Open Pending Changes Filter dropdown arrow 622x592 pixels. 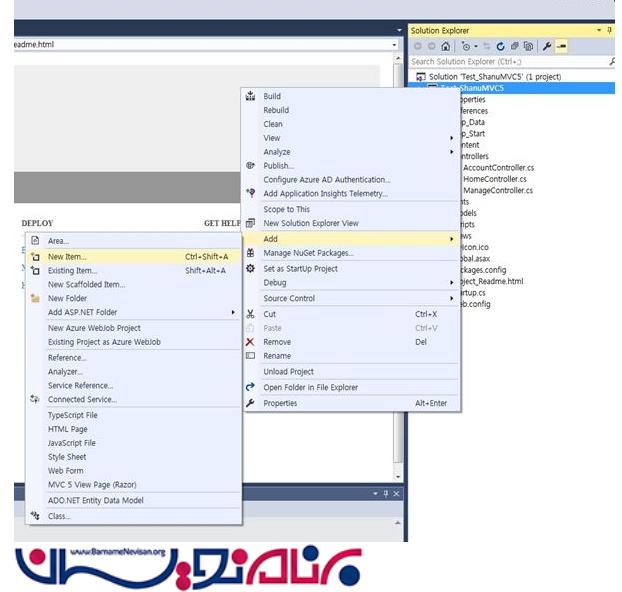pos(476,47)
